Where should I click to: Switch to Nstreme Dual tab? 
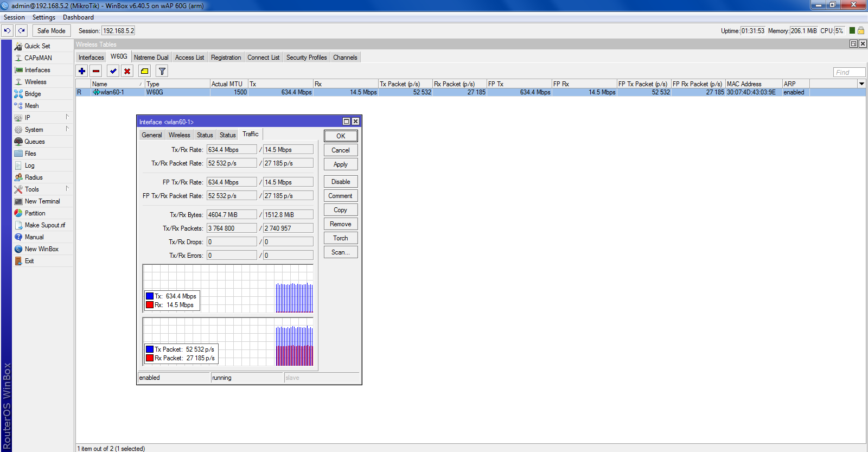151,58
